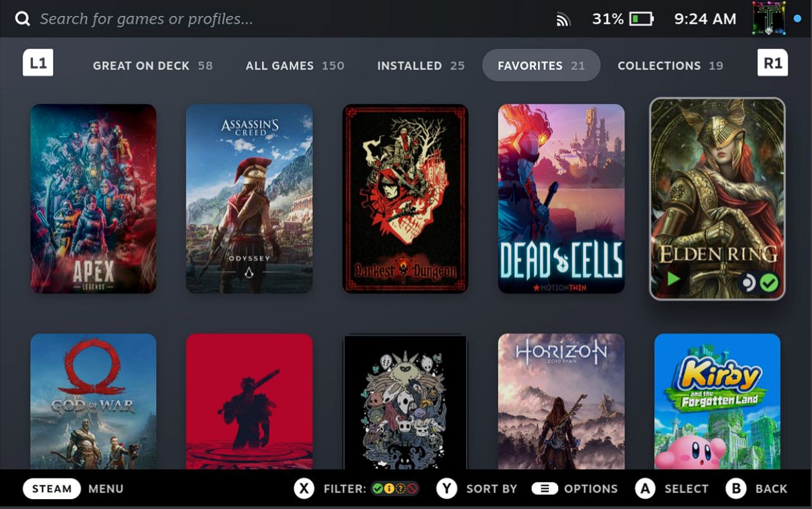Screen dimensions: 812x509
Task: Click the game search input field
Action: click(x=184, y=18)
